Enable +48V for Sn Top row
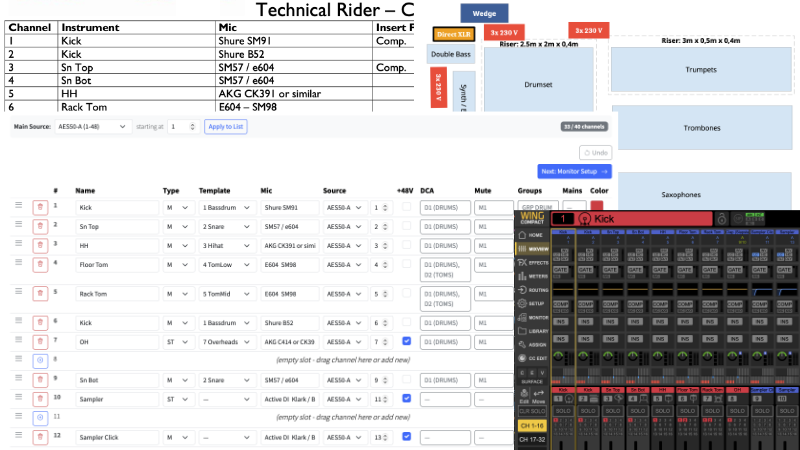Image resolution: width=800 pixels, height=450 pixels. click(x=406, y=226)
